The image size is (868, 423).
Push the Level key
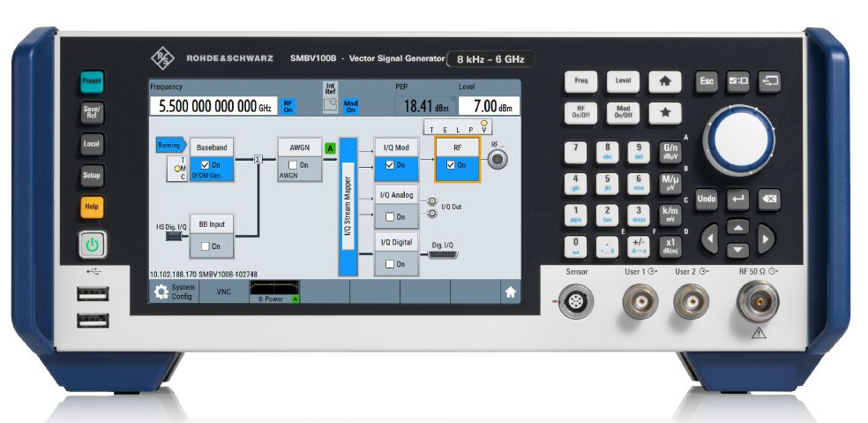pos(623,81)
